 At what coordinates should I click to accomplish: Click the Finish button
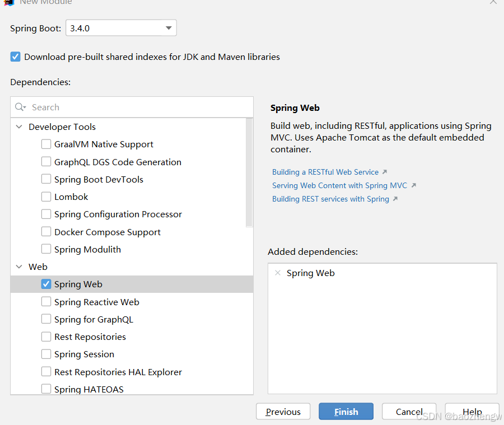346,411
